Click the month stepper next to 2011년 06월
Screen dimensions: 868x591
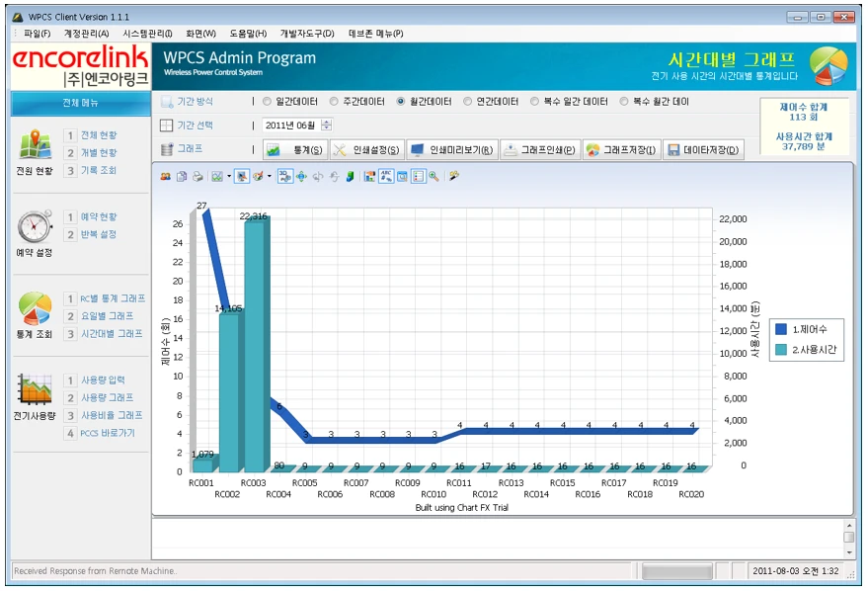pos(327,126)
